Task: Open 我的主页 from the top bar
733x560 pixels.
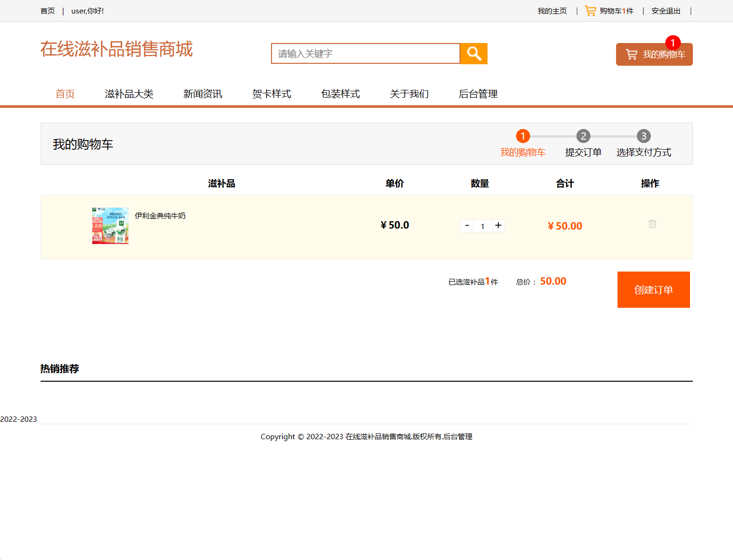Action: (552, 10)
